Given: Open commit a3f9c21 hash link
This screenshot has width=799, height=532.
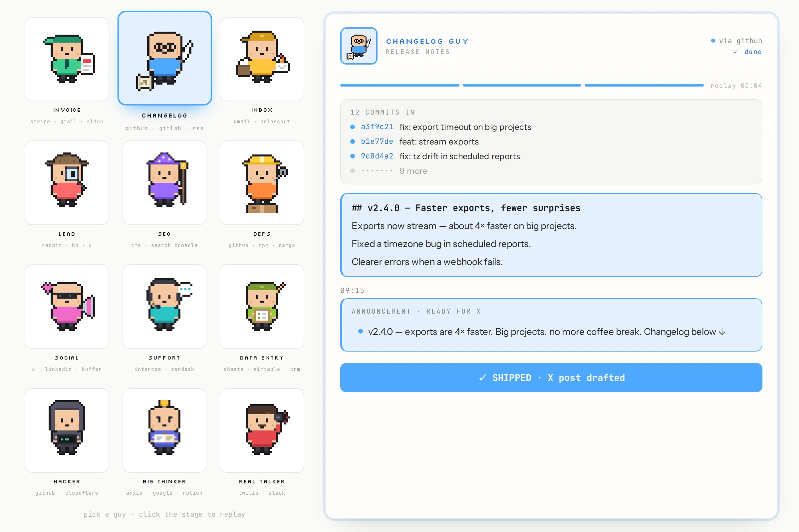Looking at the screenshot, I should click(x=377, y=127).
